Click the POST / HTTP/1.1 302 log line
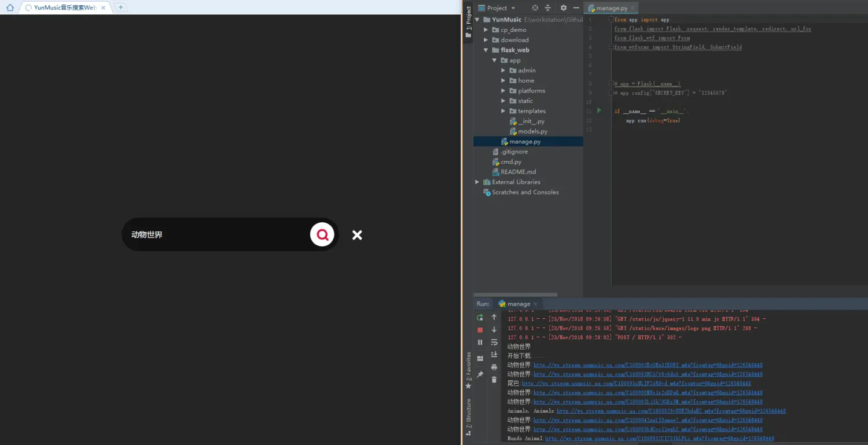This screenshot has width=868, height=445. point(594,337)
